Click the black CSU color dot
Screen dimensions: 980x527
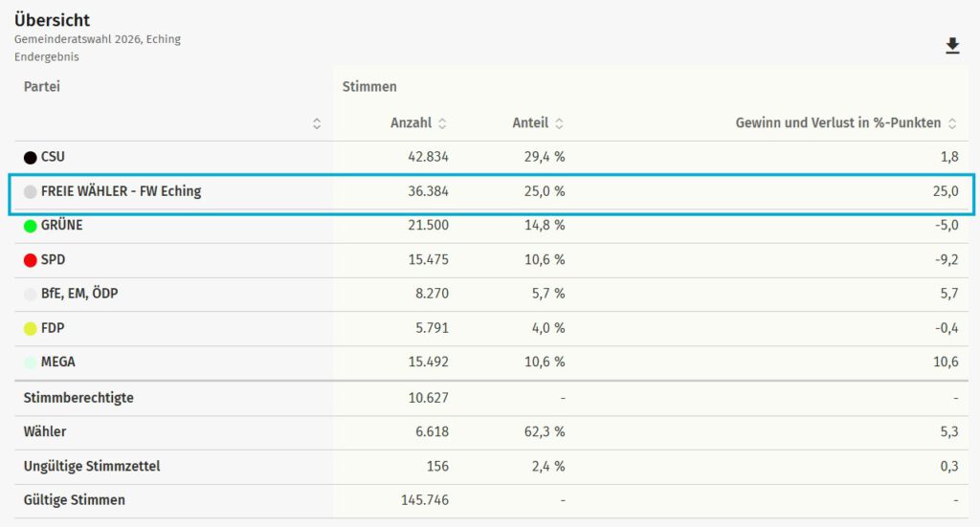click(x=31, y=158)
